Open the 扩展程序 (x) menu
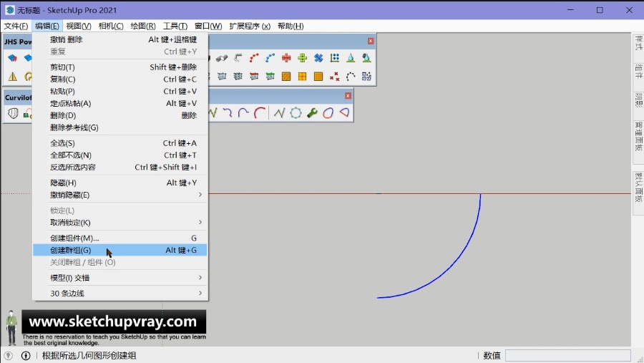The height and width of the screenshot is (363, 644). coord(250,26)
